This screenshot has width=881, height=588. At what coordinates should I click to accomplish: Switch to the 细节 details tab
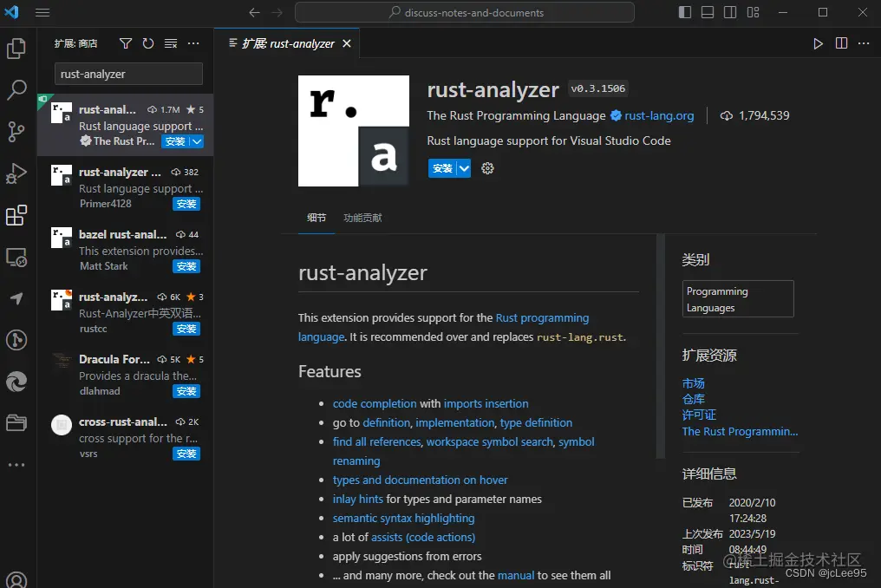[x=317, y=218]
